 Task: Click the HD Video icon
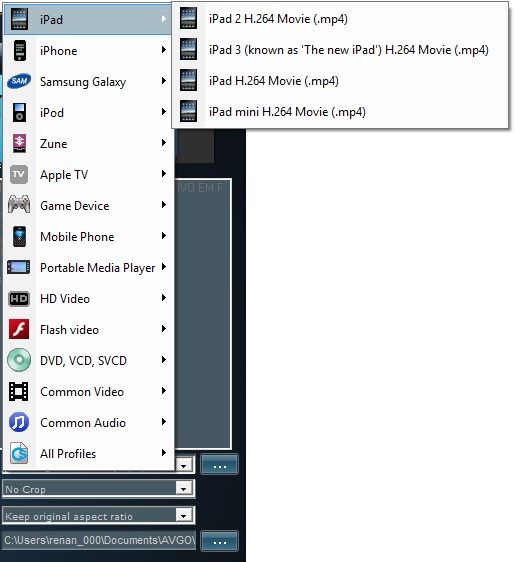point(19,298)
